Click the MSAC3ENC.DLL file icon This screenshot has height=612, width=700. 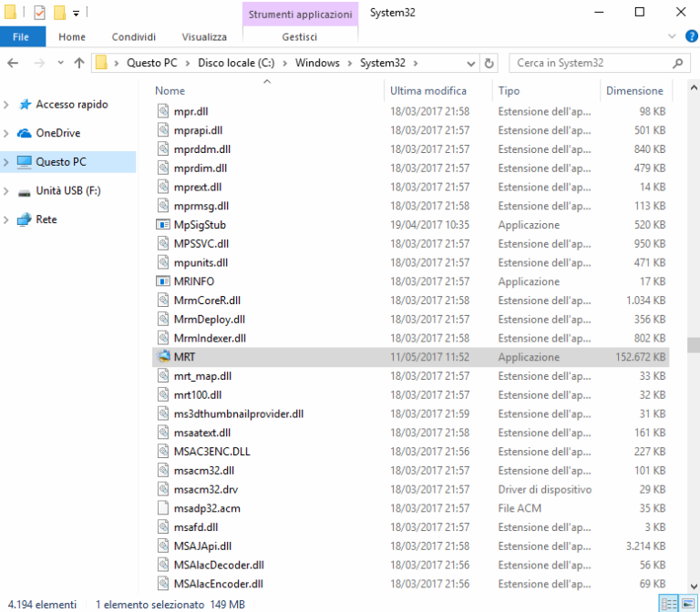pos(163,451)
